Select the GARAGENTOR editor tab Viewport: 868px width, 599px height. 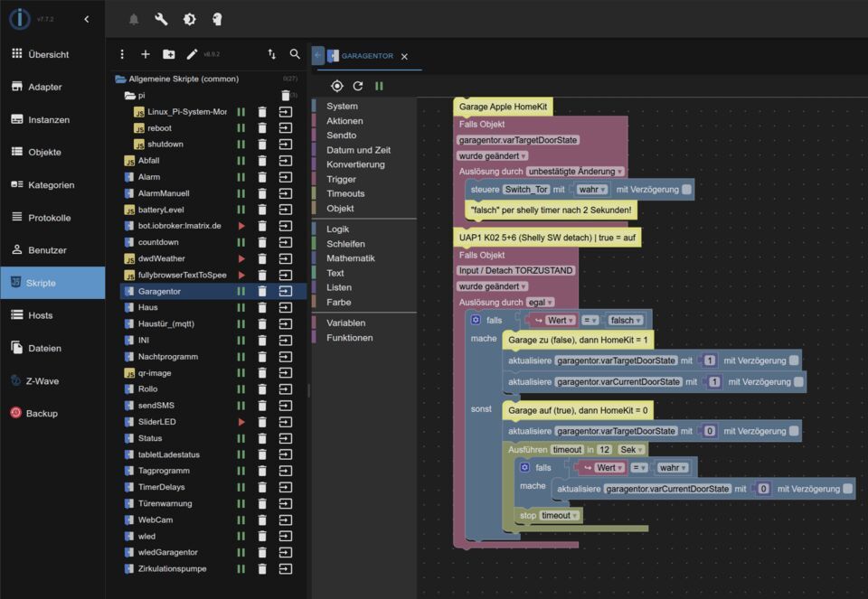366,56
